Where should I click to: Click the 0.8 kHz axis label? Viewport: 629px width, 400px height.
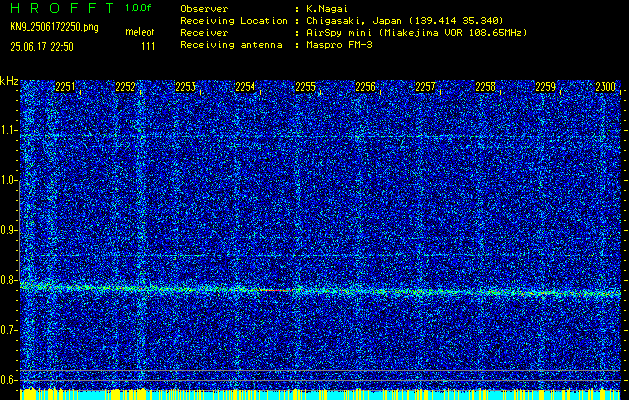pos(8,280)
